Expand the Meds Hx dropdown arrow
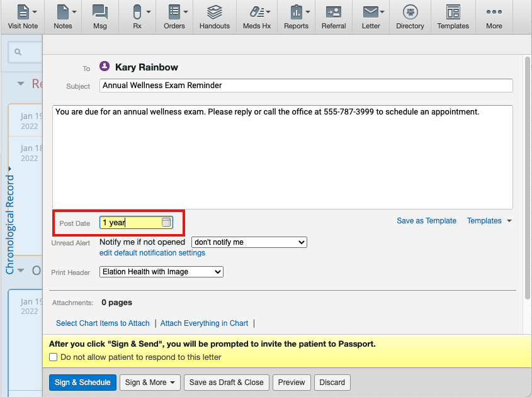This screenshot has width=532, height=397. coord(268,12)
